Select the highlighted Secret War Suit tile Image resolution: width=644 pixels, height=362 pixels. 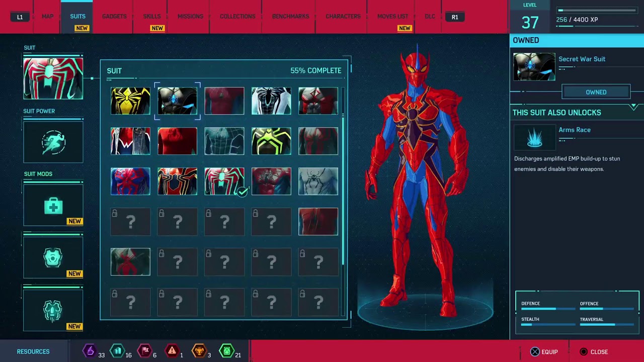pyautogui.click(x=177, y=101)
